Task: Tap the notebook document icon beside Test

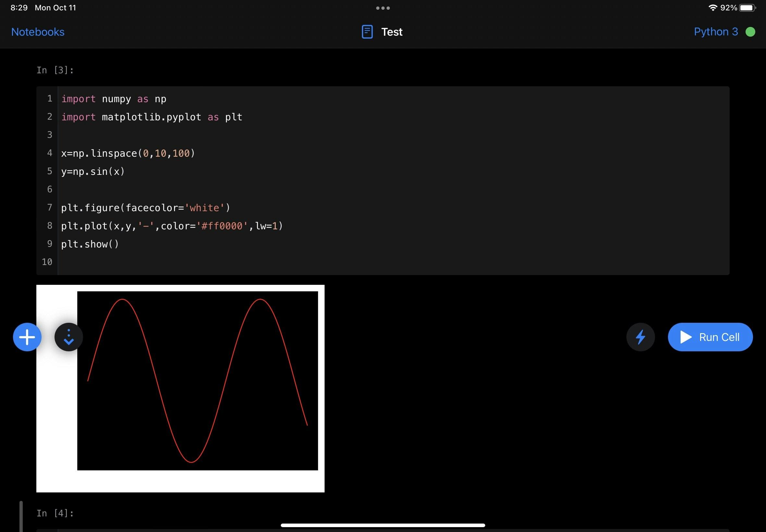Action: click(367, 32)
